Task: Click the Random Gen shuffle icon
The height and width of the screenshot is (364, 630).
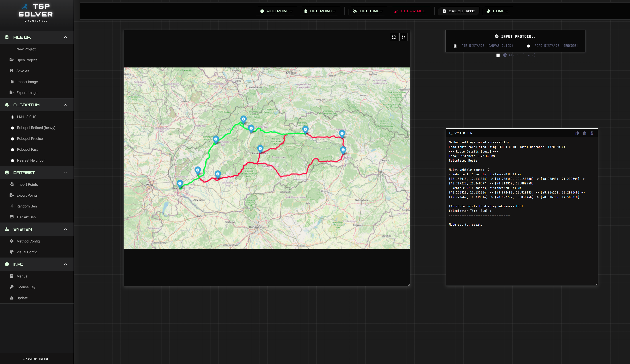Action: [11, 206]
